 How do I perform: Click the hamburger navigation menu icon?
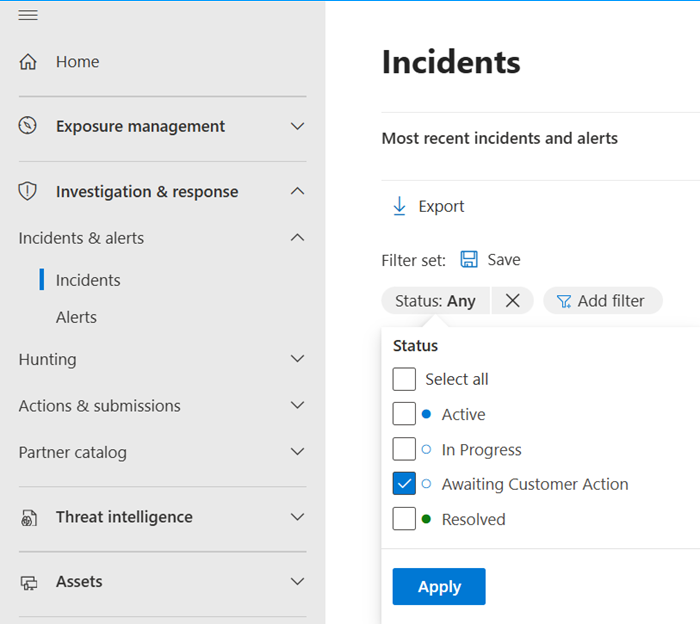(28, 15)
